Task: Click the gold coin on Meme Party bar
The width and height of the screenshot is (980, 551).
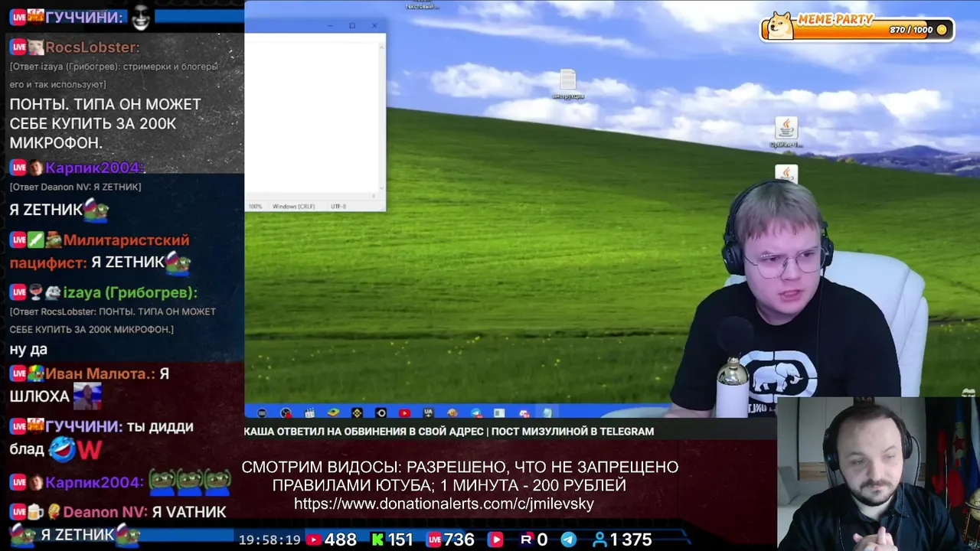Action: [x=942, y=30]
